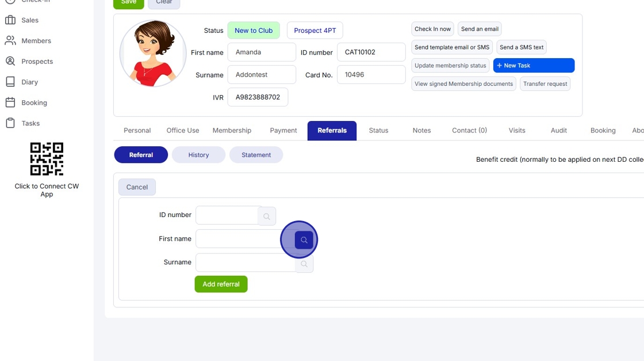The width and height of the screenshot is (644, 361).
Task: Select the Referral sub-tab pill
Action: coord(141,155)
